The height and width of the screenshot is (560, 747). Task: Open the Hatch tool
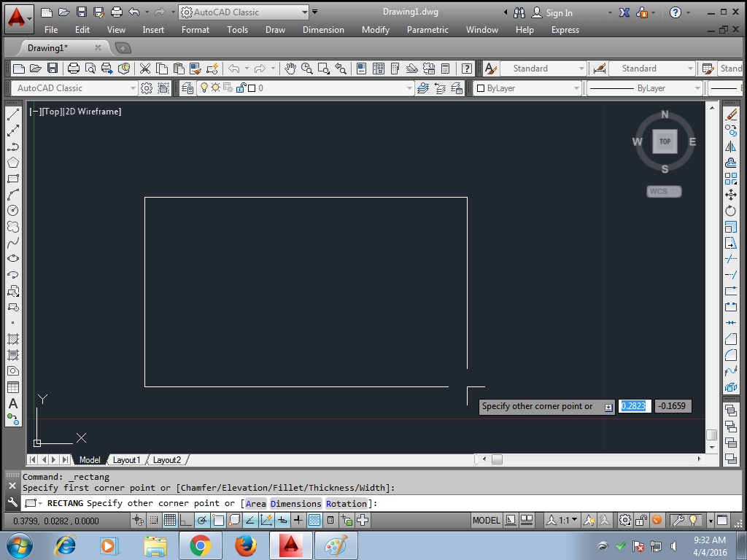tap(12, 340)
